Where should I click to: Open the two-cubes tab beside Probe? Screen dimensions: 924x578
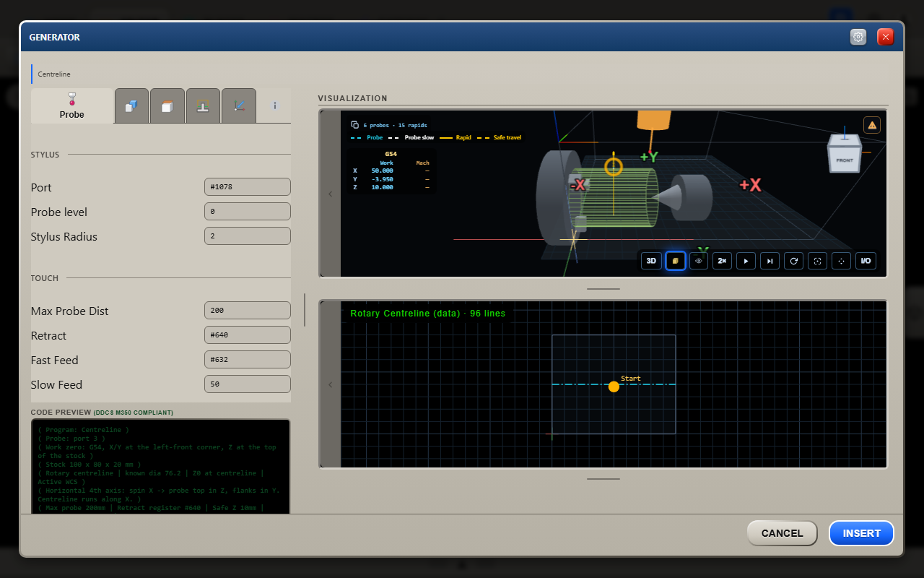(131, 106)
